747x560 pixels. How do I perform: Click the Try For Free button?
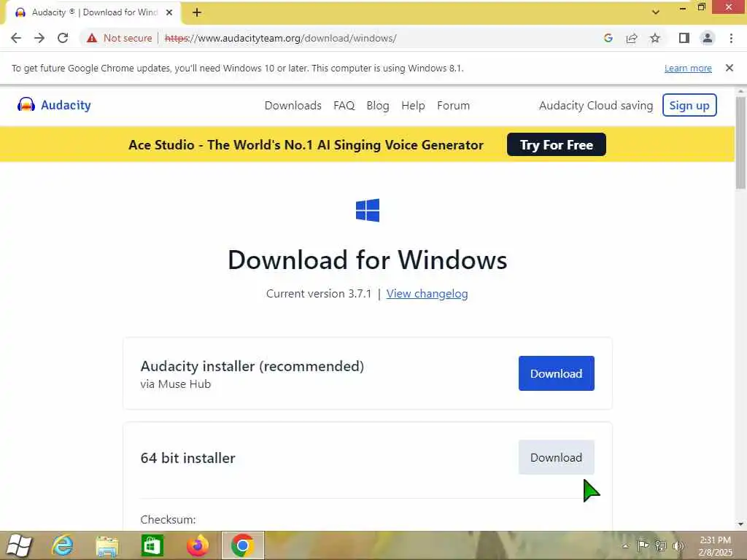(557, 144)
